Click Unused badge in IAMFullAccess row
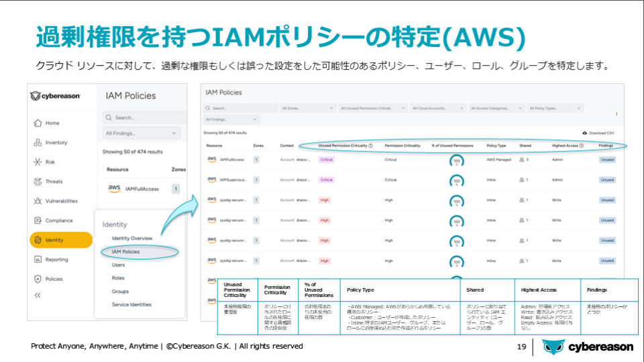Image resolution: width=644 pixels, height=362 pixels. [607, 160]
